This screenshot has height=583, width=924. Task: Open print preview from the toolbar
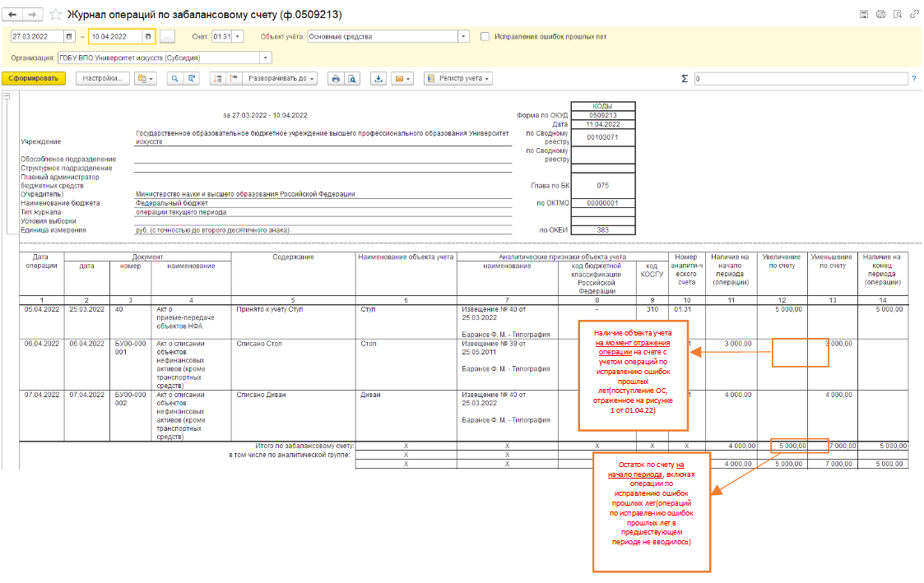(352, 78)
